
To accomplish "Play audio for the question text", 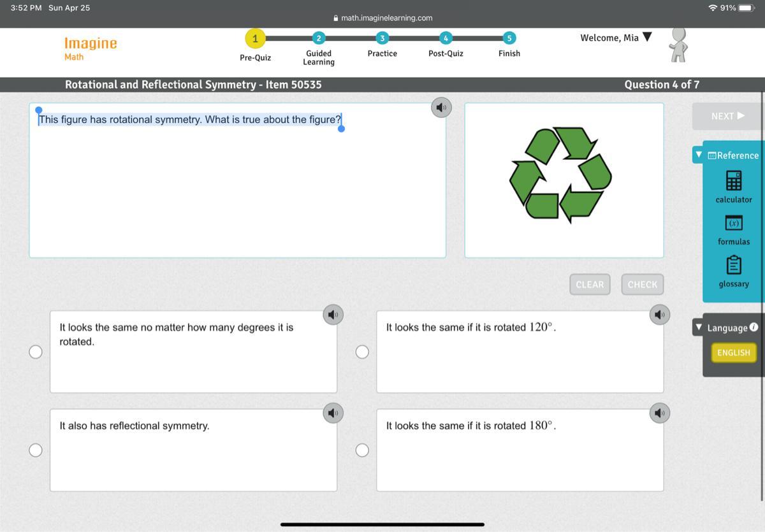I will click(x=441, y=107).
